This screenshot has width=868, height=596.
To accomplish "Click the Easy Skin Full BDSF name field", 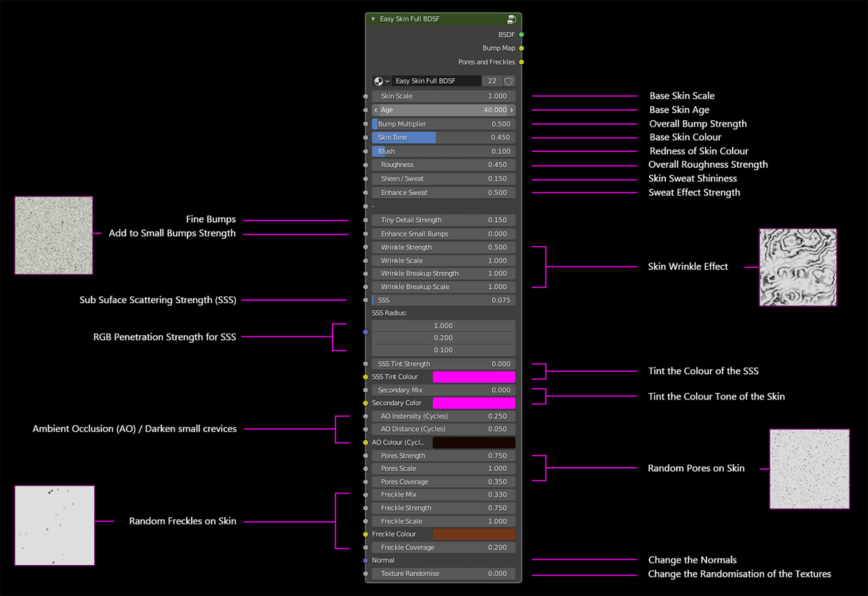I will click(436, 81).
